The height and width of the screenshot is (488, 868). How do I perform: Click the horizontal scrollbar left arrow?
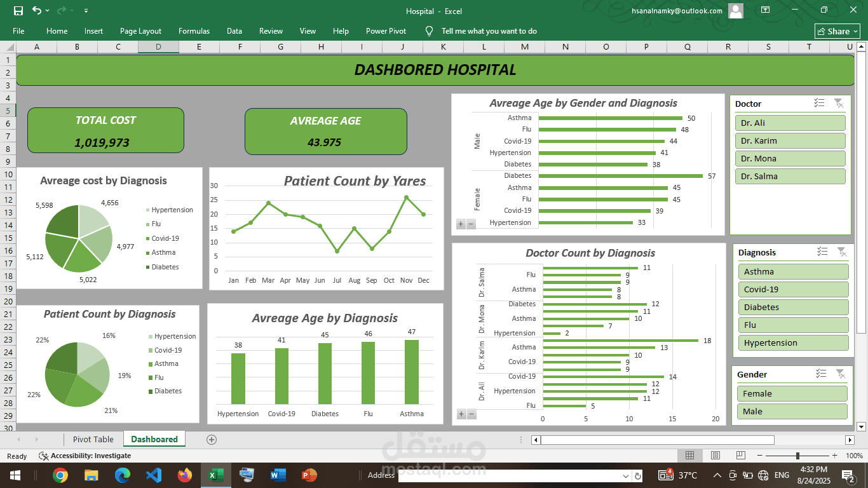[x=536, y=440]
